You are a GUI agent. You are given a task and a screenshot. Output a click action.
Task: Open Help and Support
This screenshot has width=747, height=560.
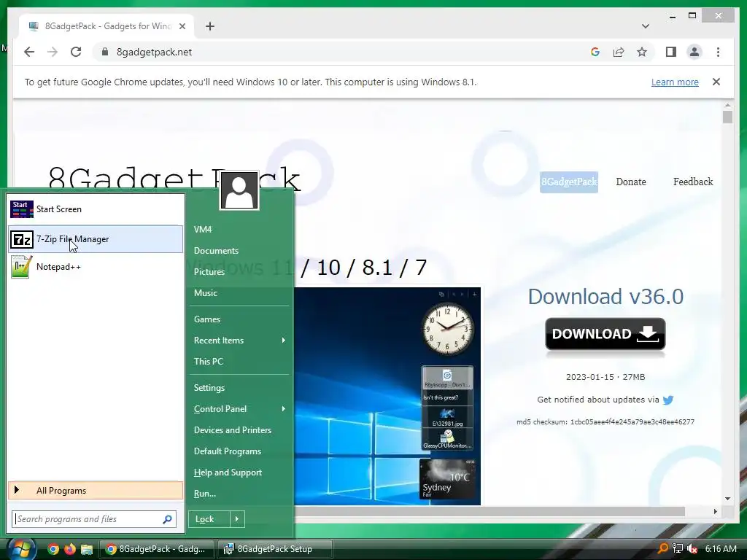click(228, 472)
